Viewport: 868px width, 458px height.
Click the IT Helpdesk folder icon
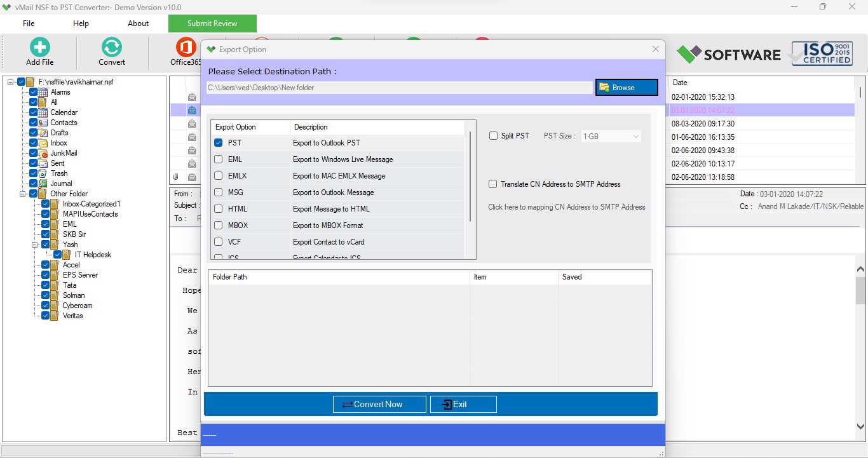point(67,255)
